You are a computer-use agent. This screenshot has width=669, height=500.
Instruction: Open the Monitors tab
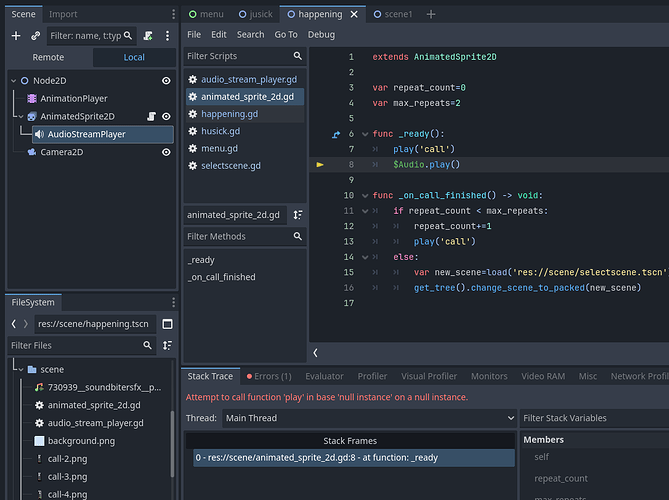click(489, 376)
